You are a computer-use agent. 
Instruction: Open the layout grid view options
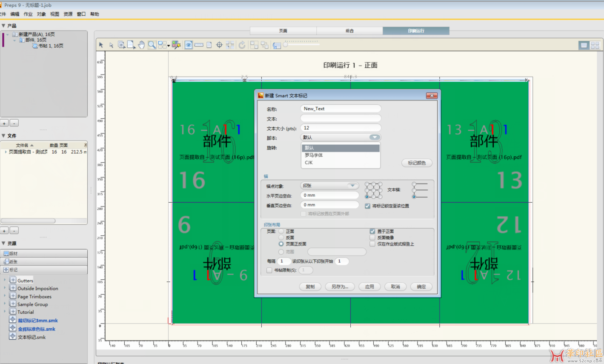coord(163,45)
